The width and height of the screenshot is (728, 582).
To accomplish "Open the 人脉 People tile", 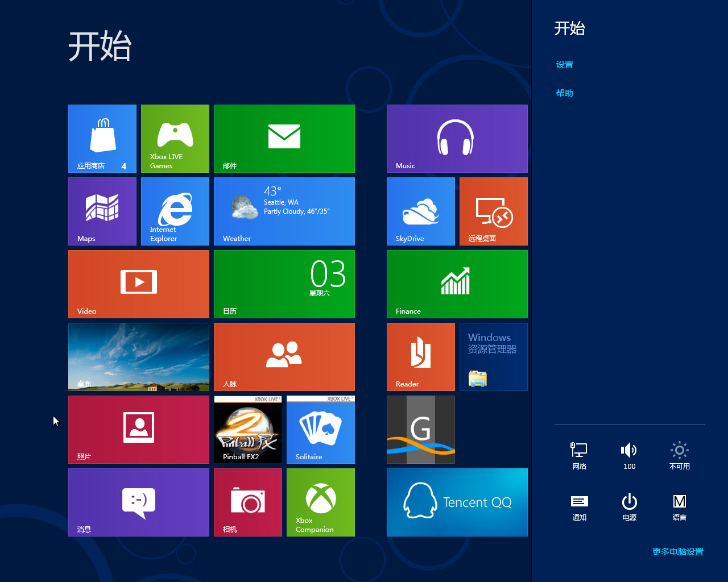I will pos(284,357).
